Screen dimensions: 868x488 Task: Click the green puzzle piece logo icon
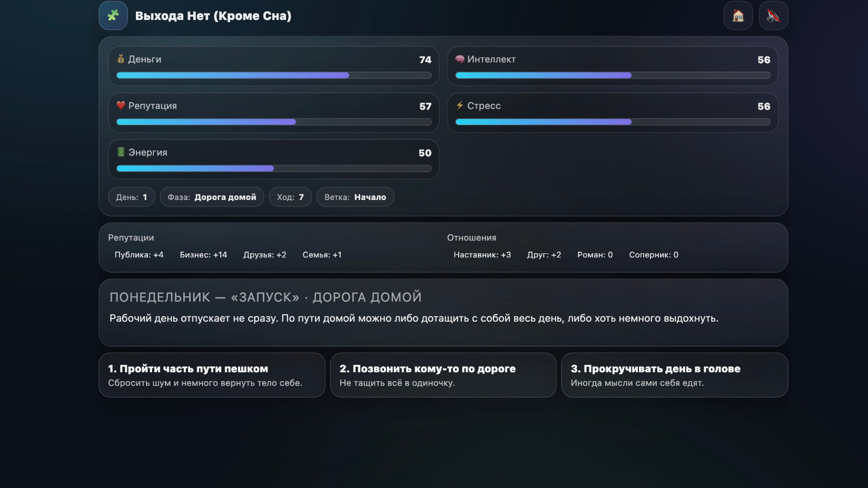[x=113, y=16]
